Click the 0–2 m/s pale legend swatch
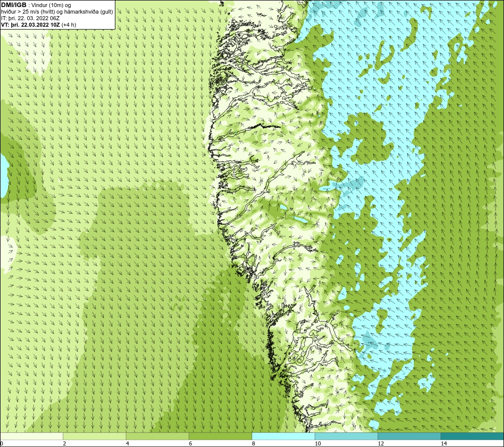Viewport: 504px width, 447px height. point(31,436)
